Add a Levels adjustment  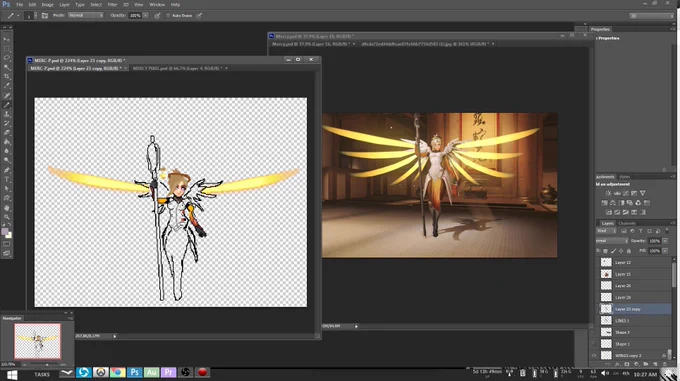tap(617, 193)
